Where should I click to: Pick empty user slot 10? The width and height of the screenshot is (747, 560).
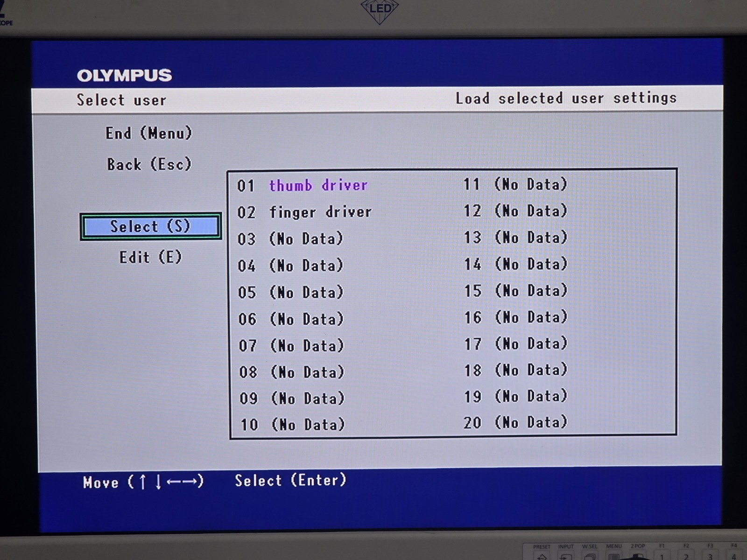coord(293,424)
